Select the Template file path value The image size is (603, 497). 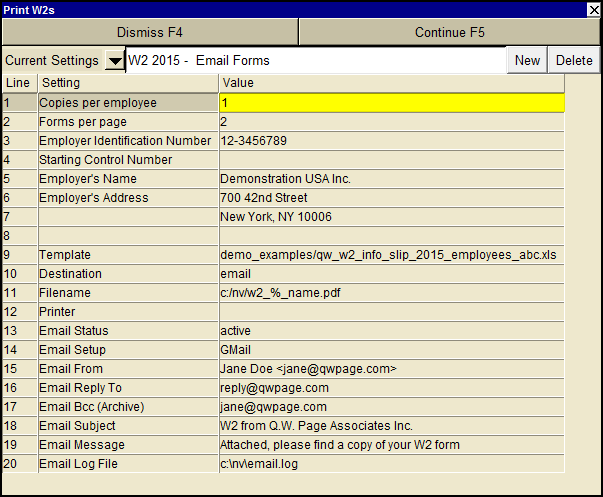pos(391,255)
